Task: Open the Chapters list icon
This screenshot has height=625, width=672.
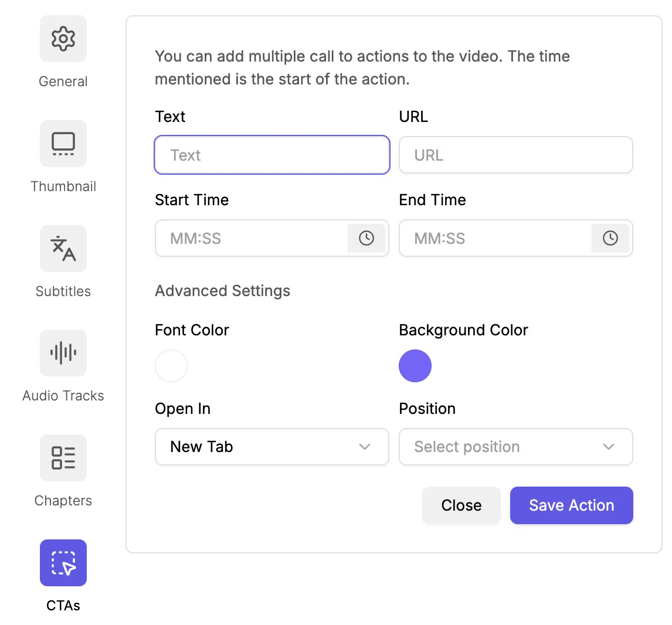Action: tap(63, 458)
